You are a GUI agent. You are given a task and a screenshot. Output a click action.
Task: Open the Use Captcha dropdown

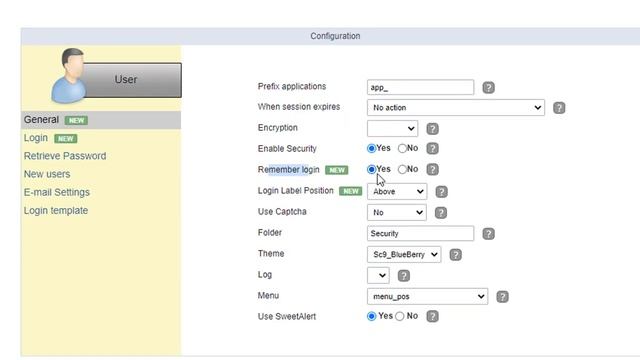tap(396, 212)
